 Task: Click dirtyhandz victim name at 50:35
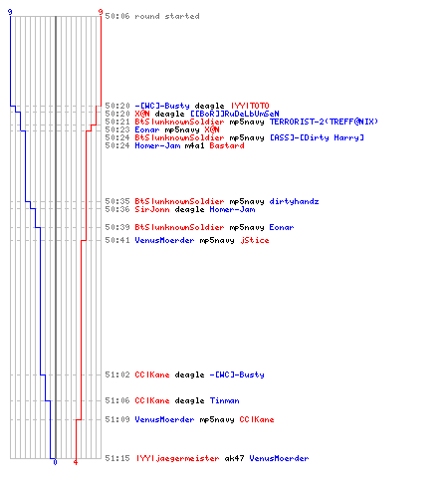point(294,201)
